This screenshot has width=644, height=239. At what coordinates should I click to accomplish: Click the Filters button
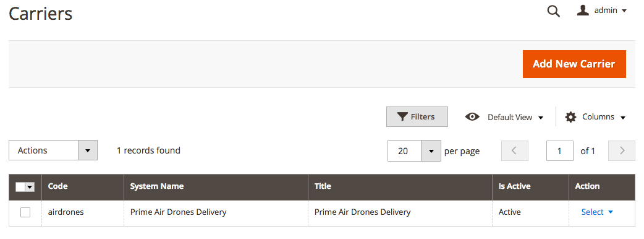417,117
